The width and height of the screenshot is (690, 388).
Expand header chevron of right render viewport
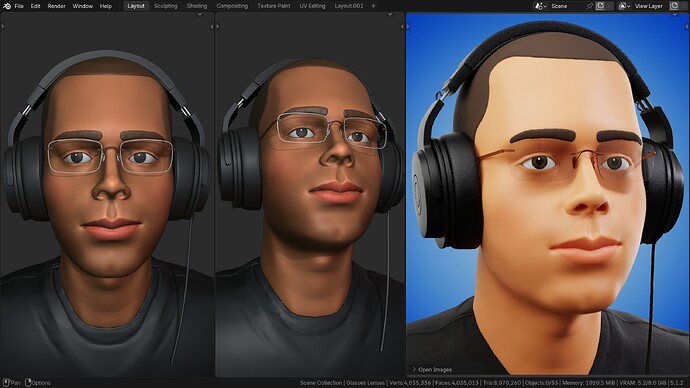pyautogui.click(x=675, y=15)
